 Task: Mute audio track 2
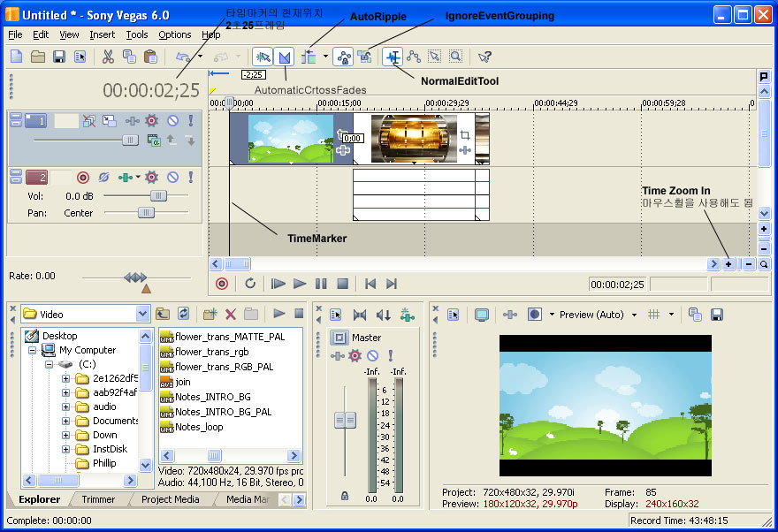[172, 177]
